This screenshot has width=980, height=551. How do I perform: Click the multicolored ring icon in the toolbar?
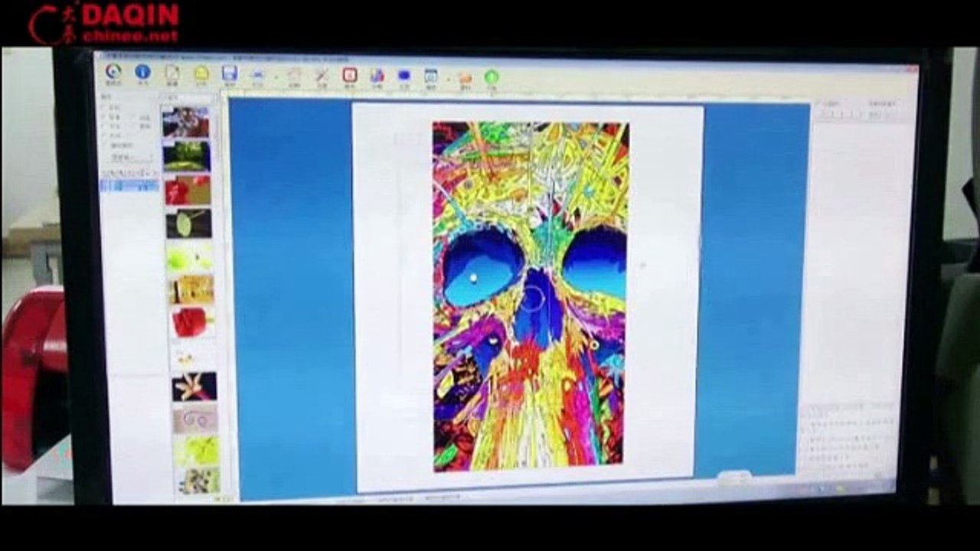pyautogui.click(x=113, y=71)
